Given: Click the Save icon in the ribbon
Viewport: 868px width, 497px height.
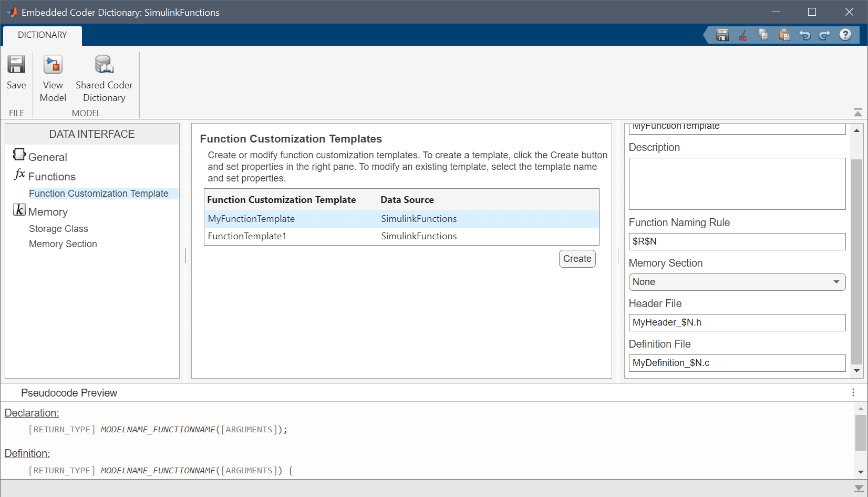Looking at the screenshot, I should click(16, 72).
